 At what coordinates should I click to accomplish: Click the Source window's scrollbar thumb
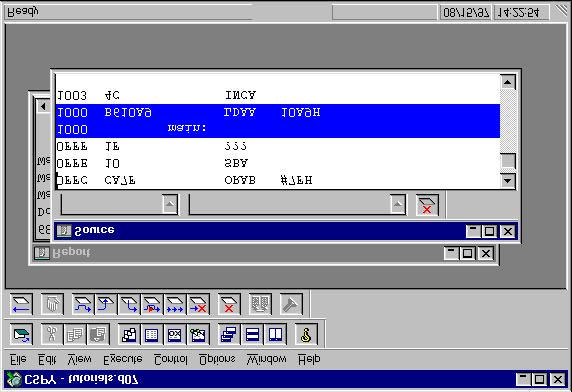click(507, 161)
